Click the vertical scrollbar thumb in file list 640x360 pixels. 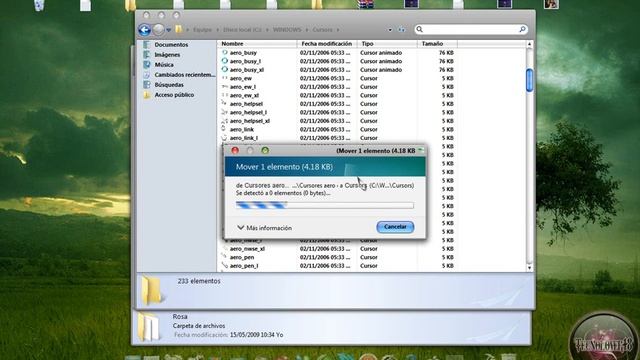pos(529,80)
